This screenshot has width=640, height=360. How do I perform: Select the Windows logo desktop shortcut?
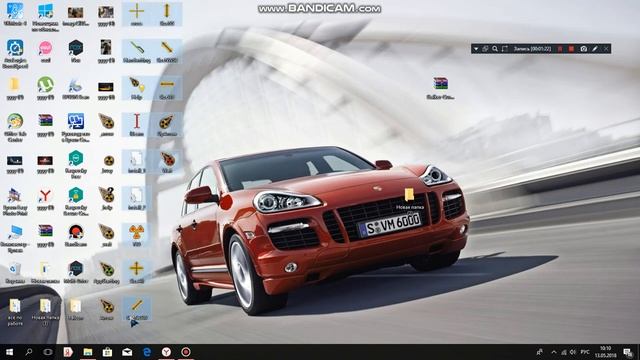45,17
